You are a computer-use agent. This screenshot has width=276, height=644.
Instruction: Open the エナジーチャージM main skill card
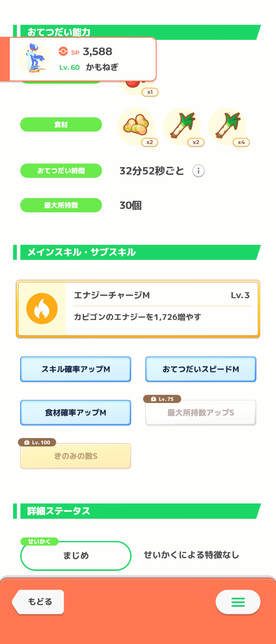tap(138, 309)
